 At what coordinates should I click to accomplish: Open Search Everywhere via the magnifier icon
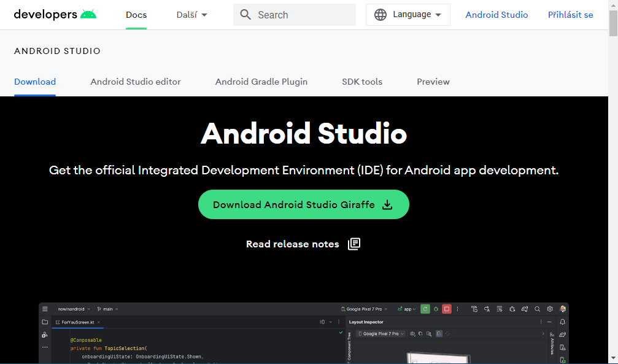537,309
